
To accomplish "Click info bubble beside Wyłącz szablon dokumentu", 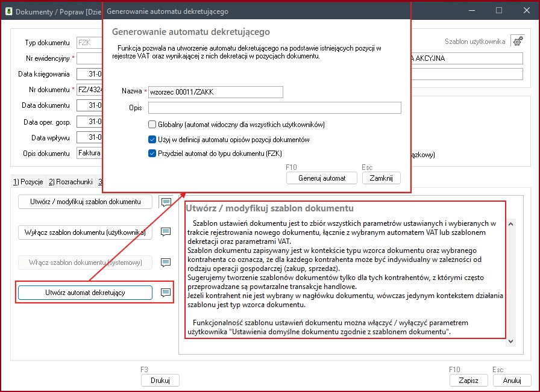I will pyautogui.click(x=166, y=232).
